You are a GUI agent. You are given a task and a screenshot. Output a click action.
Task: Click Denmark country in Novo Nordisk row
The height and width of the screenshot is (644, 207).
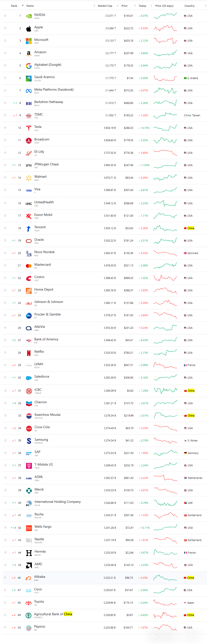click(x=191, y=253)
